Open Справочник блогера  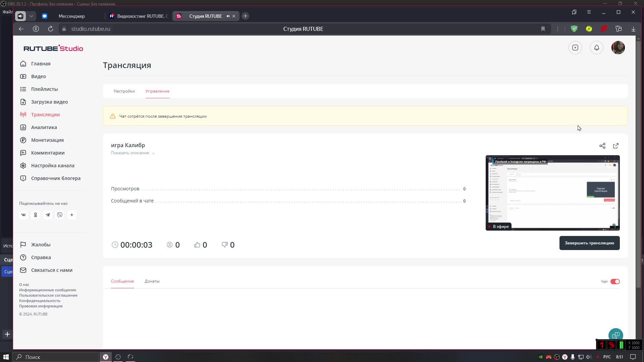pyautogui.click(x=50, y=178)
